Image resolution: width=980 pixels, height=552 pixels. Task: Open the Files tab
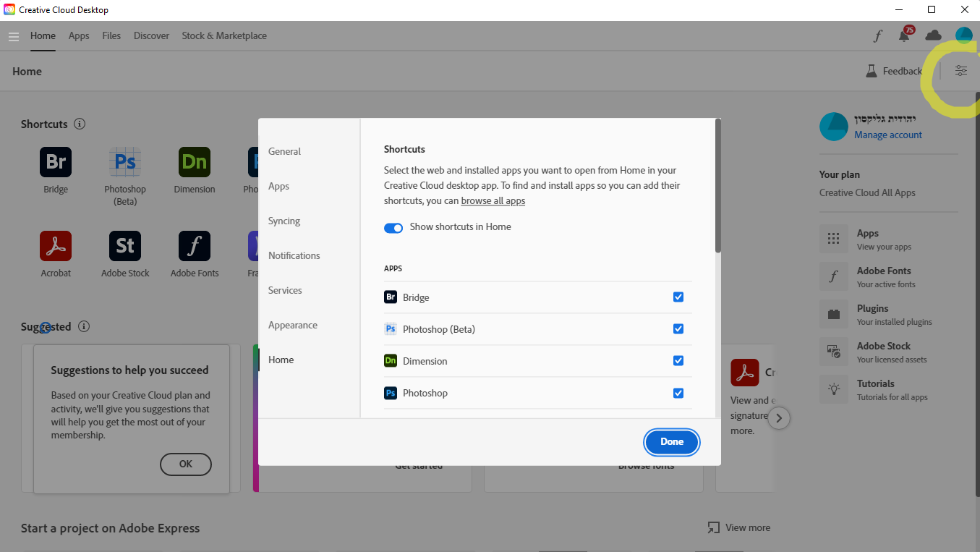(x=111, y=35)
